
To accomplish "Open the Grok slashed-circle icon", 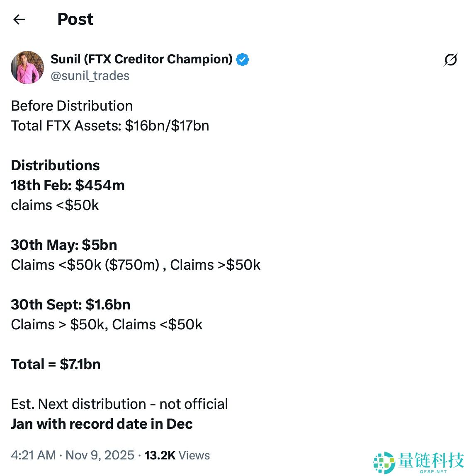I will 450,60.
